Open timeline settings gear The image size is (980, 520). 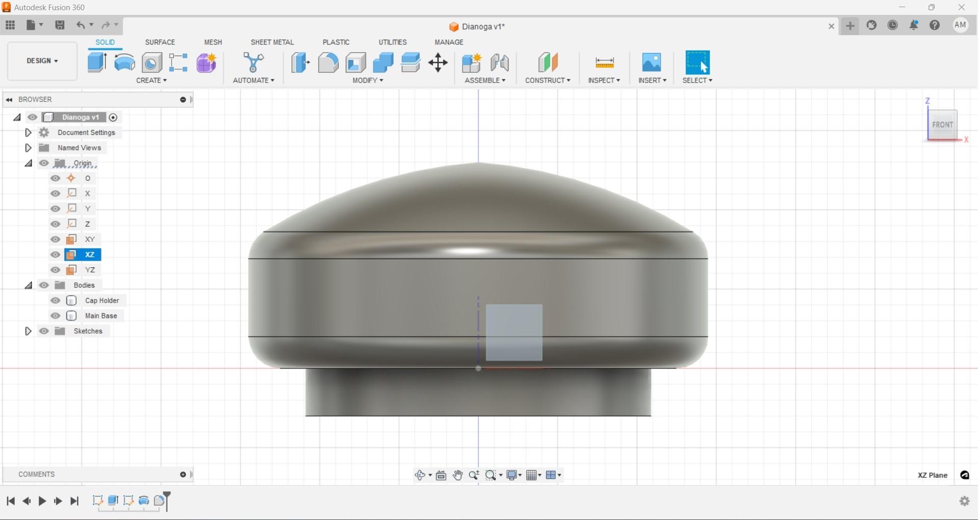click(x=965, y=501)
